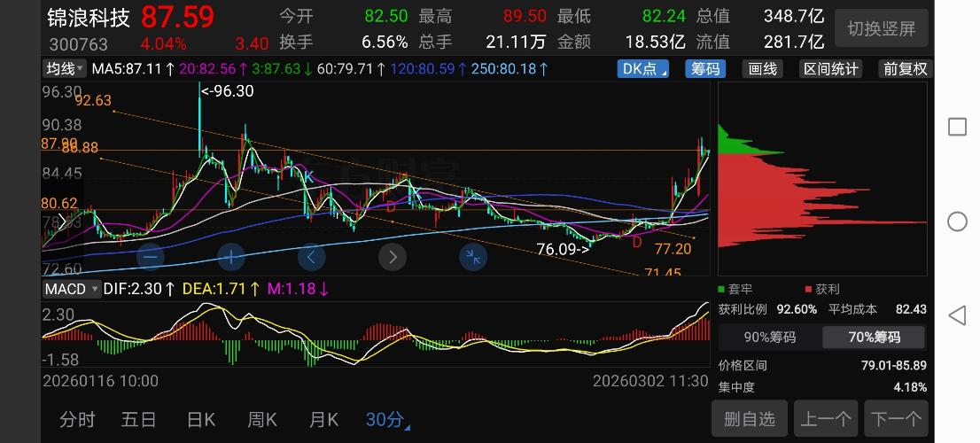This screenshot has width=980, height=443.
Task: Tap Android home circle button
Action: (x=957, y=221)
